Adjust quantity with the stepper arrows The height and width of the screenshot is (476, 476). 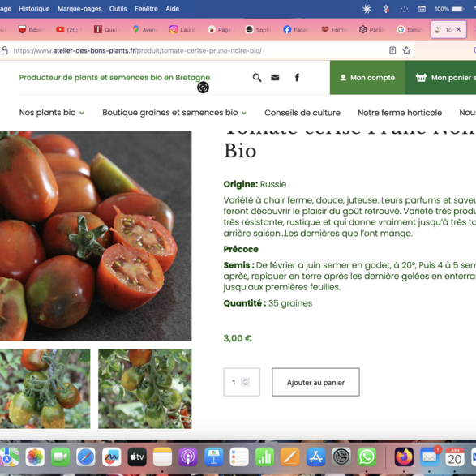pyautogui.click(x=245, y=382)
